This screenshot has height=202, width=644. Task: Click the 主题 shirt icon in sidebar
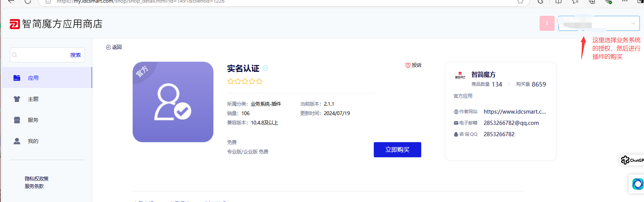17,99
